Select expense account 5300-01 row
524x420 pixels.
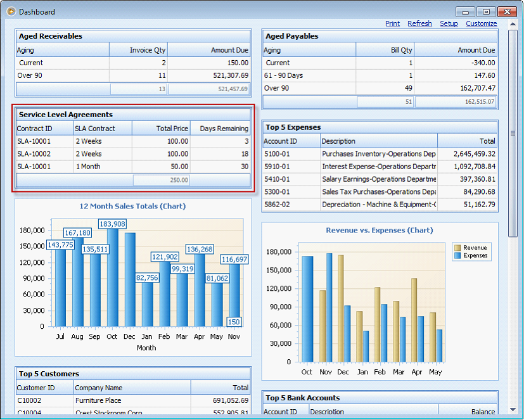pos(380,192)
